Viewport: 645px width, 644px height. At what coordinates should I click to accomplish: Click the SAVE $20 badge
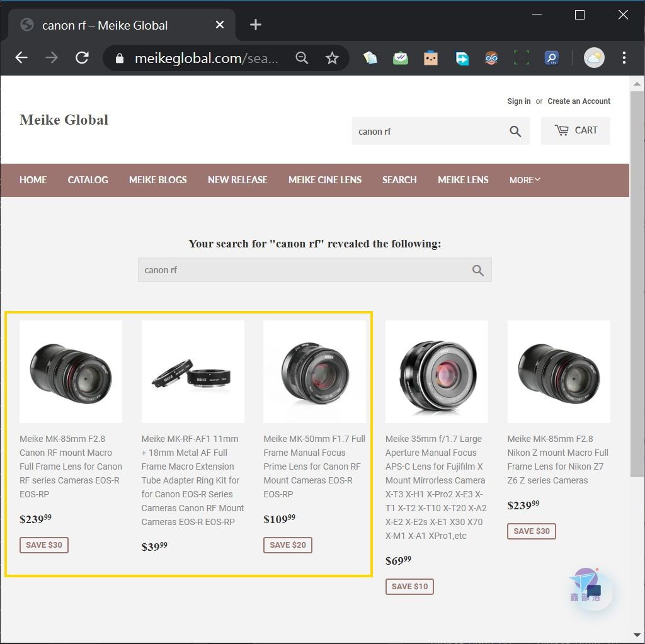287,545
